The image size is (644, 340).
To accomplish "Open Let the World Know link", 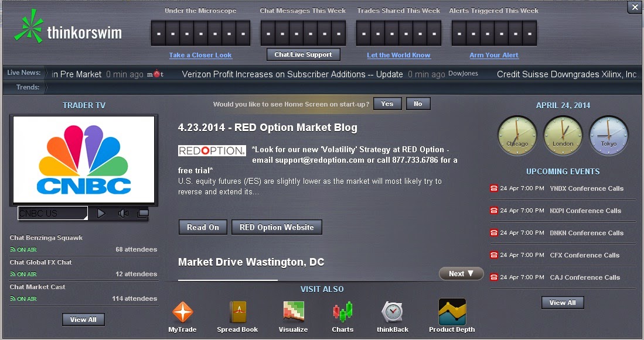I will click(x=399, y=55).
